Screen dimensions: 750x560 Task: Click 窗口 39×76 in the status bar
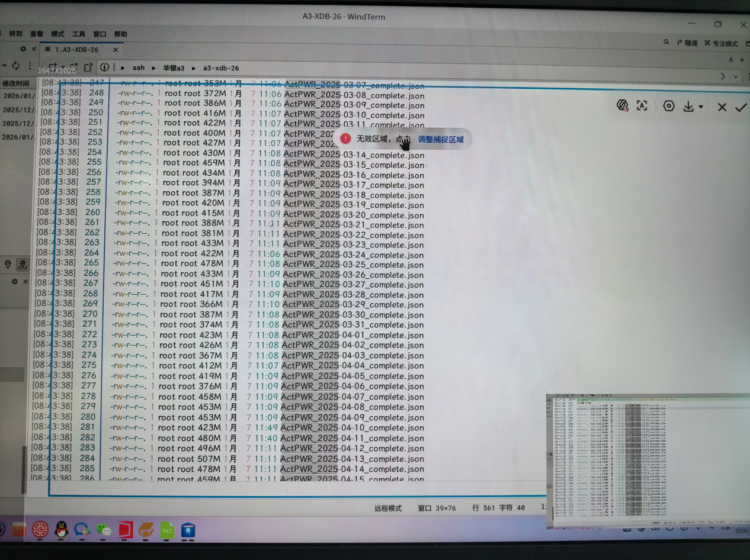pos(437,508)
